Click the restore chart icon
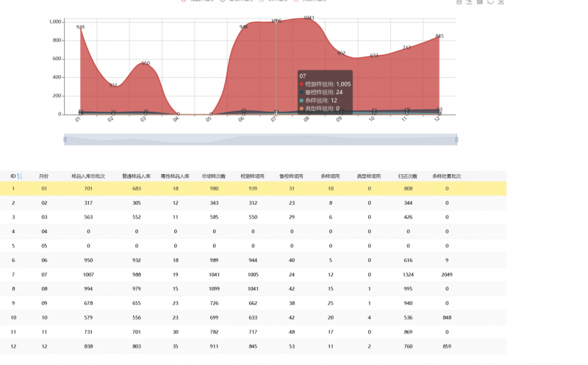The width and height of the screenshot is (588, 365). [x=490, y=2]
